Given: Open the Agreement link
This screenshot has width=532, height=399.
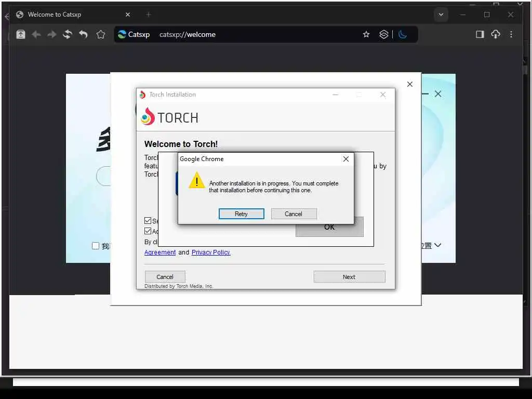Looking at the screenshot, I should pos(160,252).
